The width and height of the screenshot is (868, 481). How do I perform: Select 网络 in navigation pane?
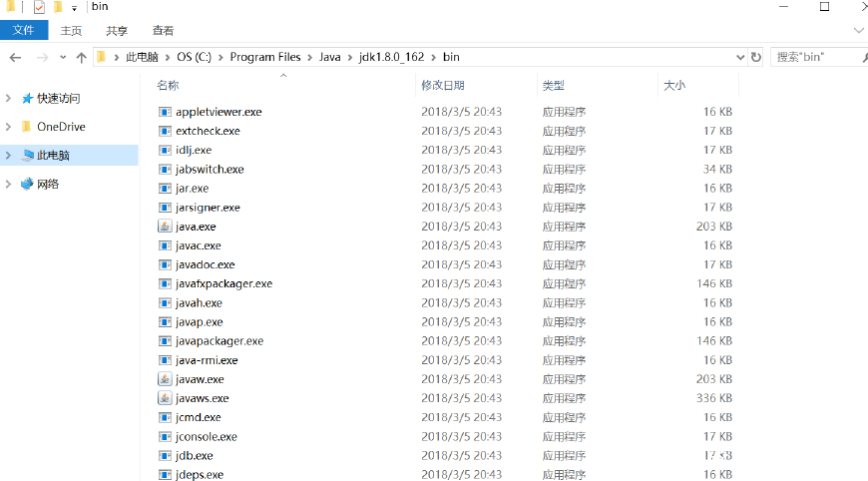tap(48, 185)
